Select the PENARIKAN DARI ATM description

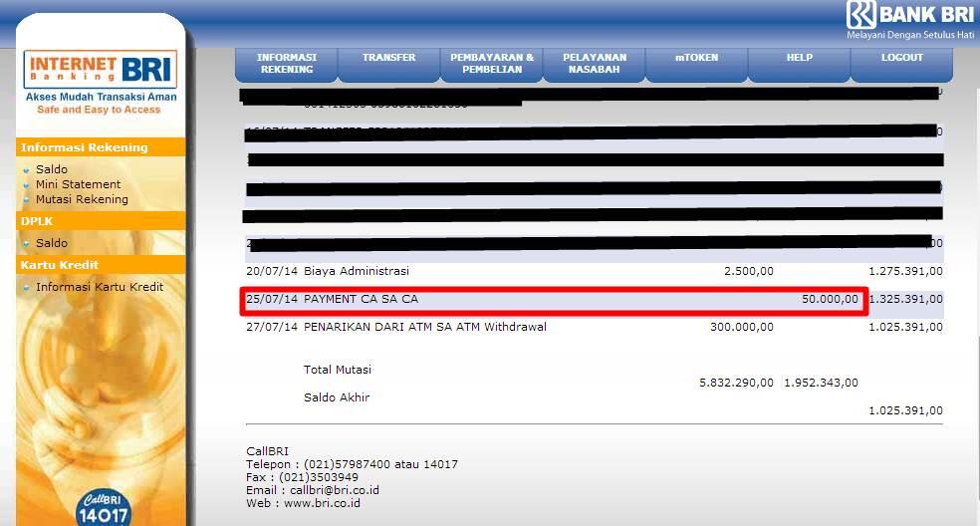(425, 327)
